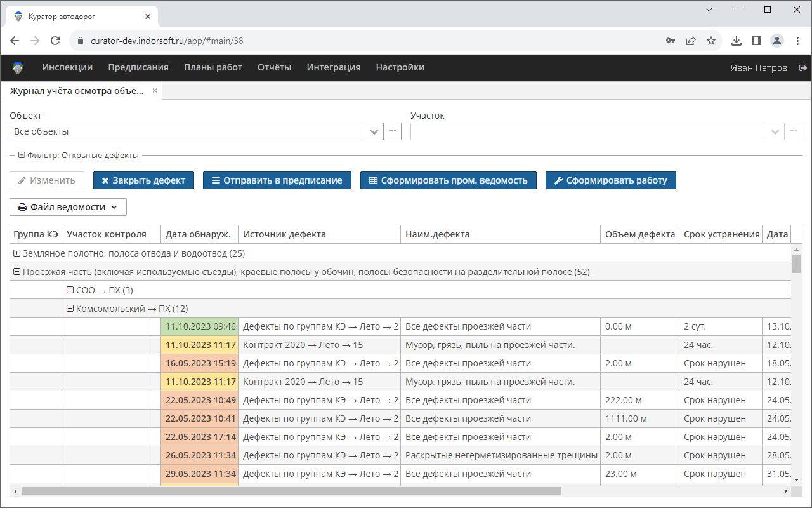Collapse the Комсомольский → ПХ subgroup
Viewport: 812px width, 508px height.
(70, 309)
